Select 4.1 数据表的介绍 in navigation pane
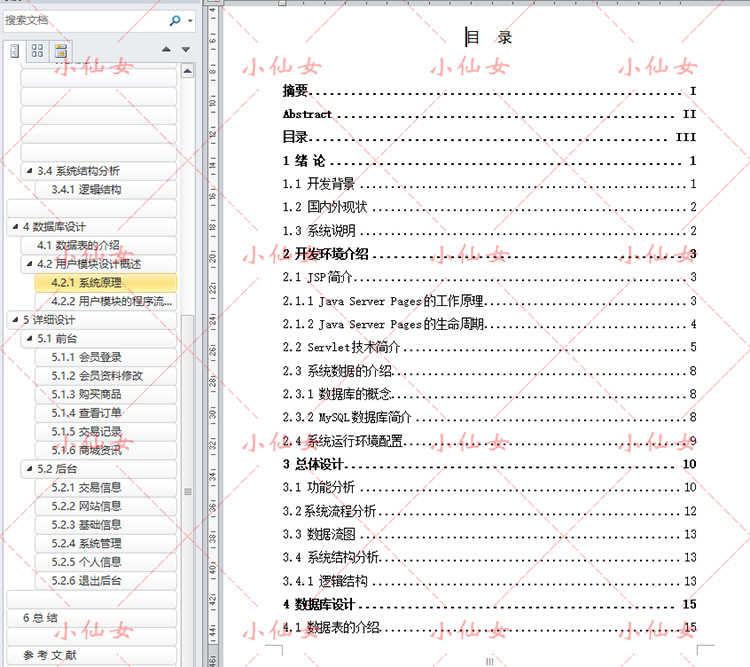Image resolution: width=750 pixels, height=667 pixels. (x=99, y=245)
